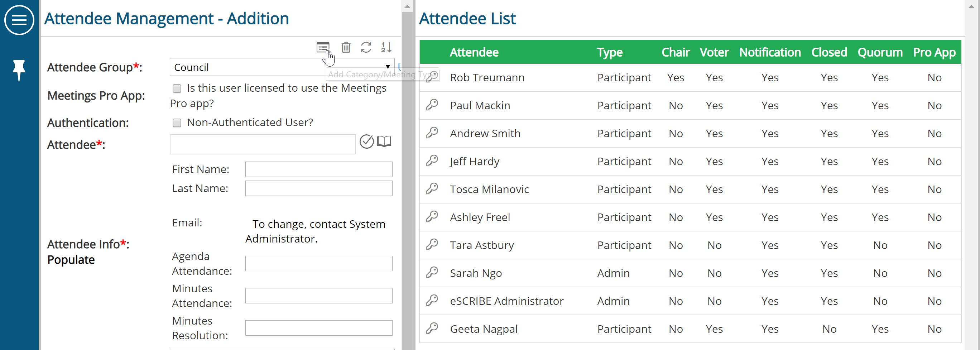Click the sort order icon
Image resolution: width=980 pixels, height=350 pixels.
(386, 48)
